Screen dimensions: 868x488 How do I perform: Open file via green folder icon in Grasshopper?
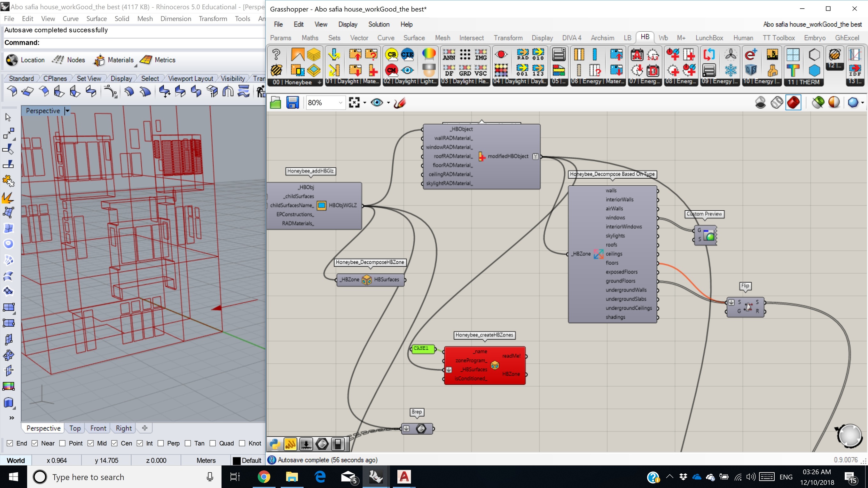coord(276,103)
